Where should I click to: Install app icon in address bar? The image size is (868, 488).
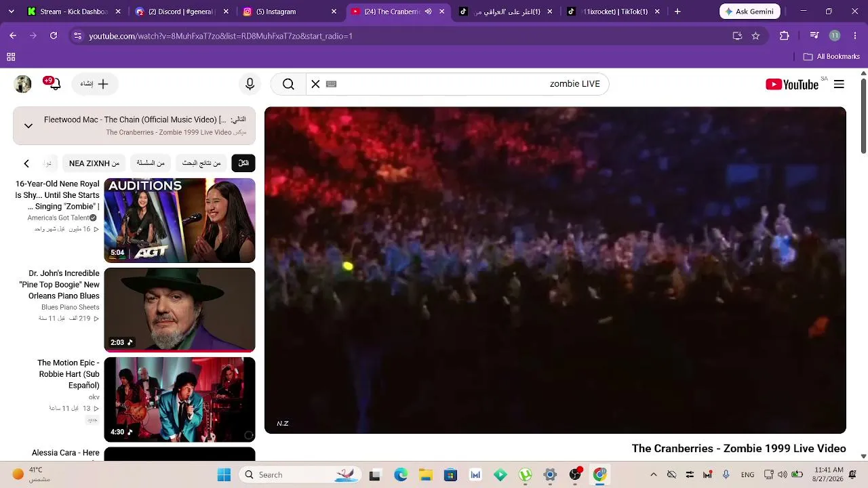[737, 36]
